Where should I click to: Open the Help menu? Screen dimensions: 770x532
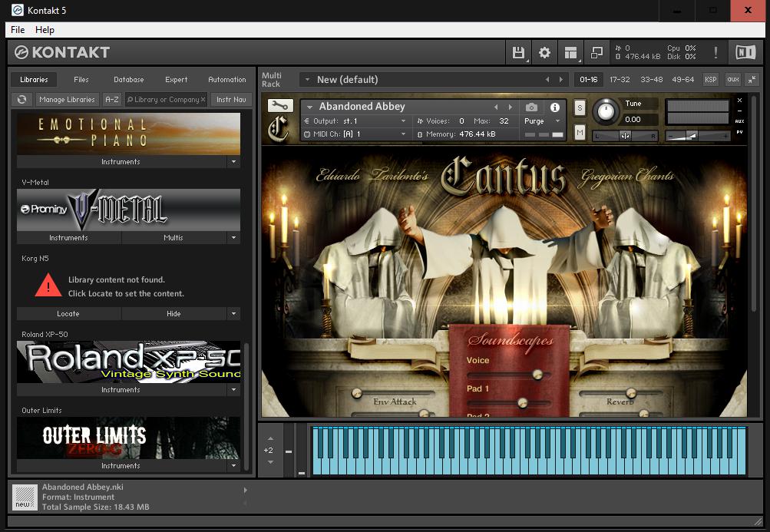(45, 29)
